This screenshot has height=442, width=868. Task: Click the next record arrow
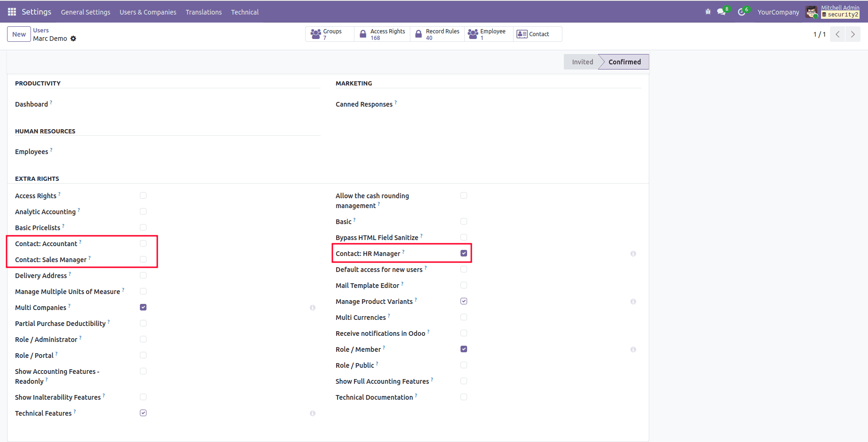[x=853, y=34]
